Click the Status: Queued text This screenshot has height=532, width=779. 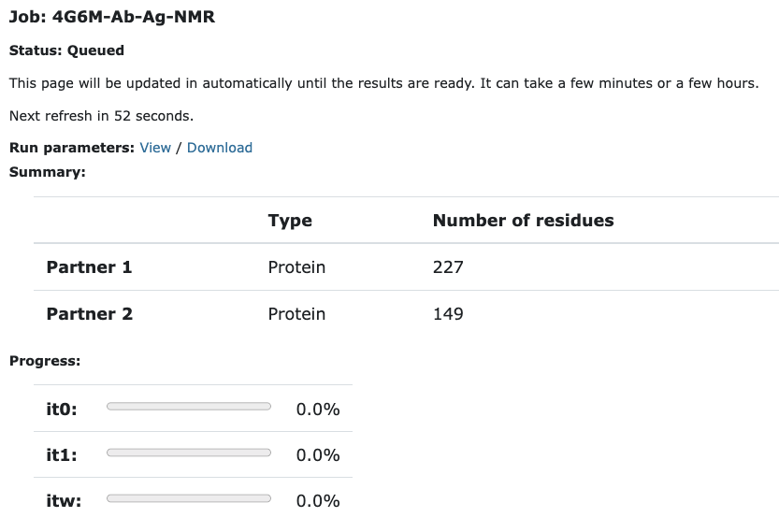66,50
